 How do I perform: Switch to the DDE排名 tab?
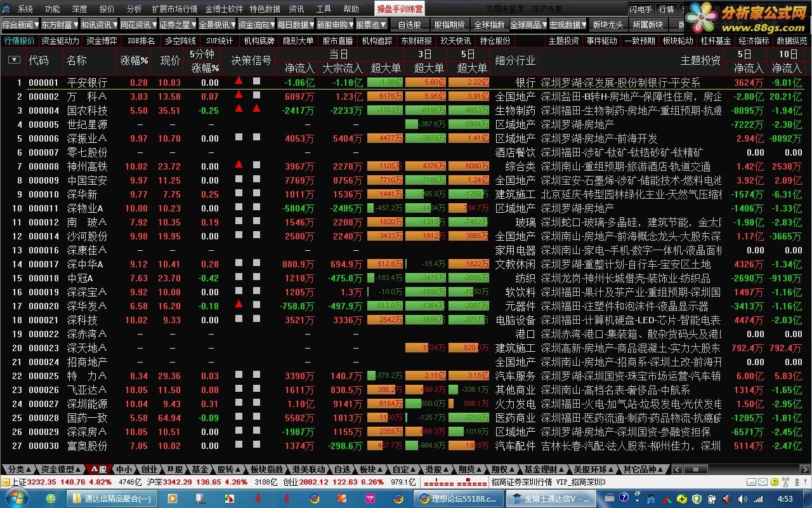point(141,41)
